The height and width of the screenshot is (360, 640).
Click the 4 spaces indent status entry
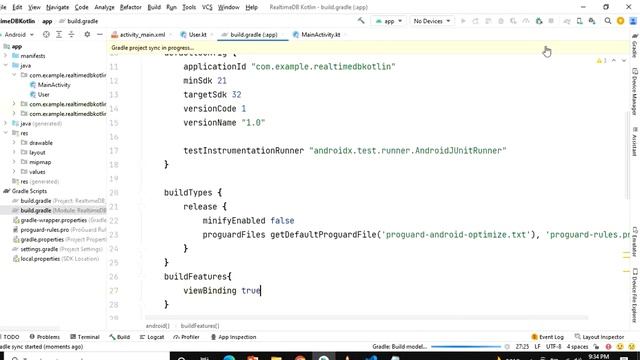tap(577, 347)
